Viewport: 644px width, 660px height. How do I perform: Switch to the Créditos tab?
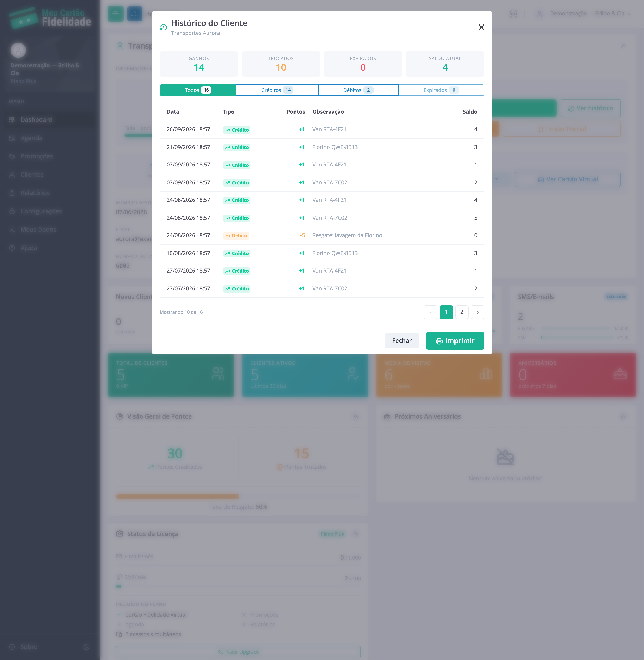(277, 90)
